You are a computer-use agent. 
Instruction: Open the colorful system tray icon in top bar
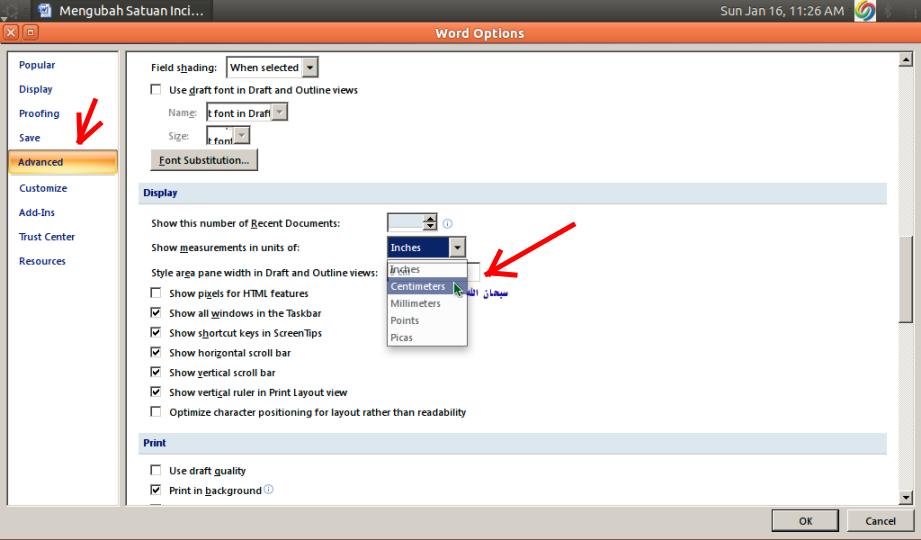865,11
